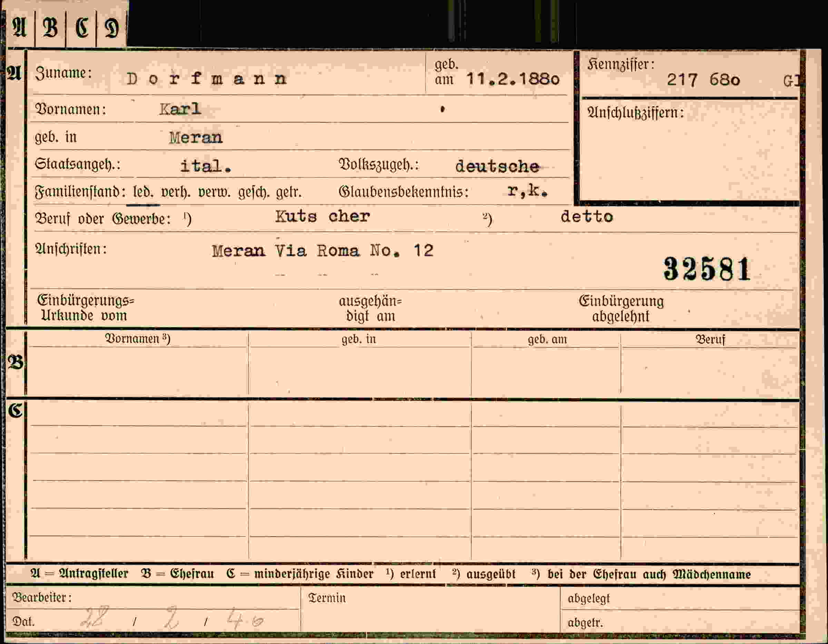Click the 'Dat.' label
The image size is (828, 644).
coord(23,621)
